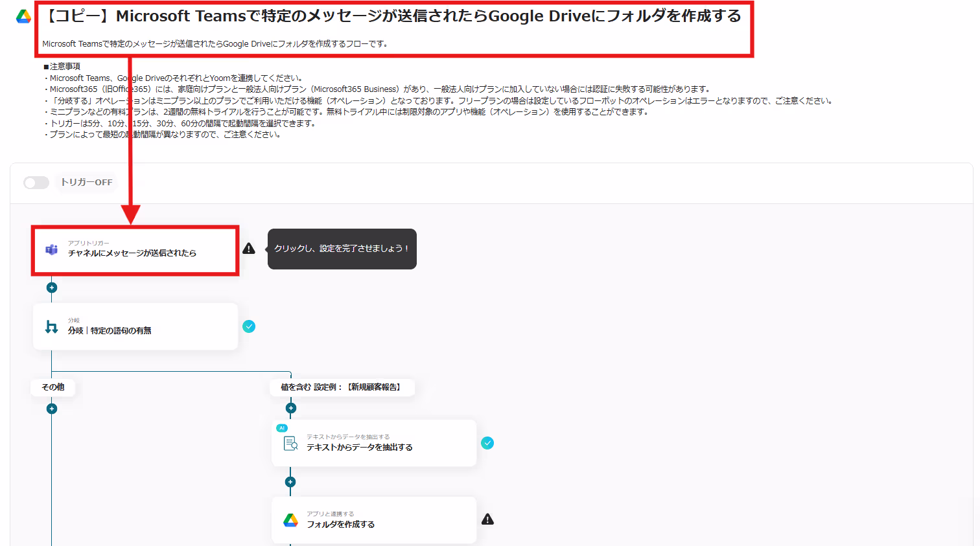Open the 分岐｜特定の語句の有無 card
The image size is (980, 546).
pos(135,326)
